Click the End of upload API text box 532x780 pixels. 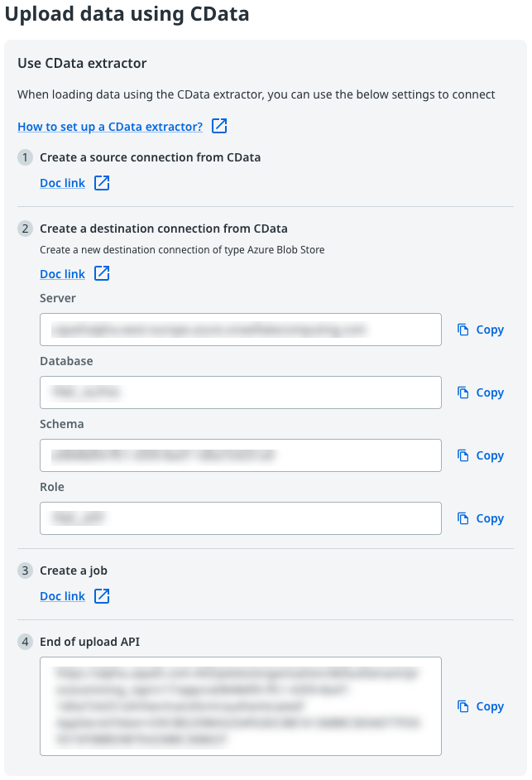(240, 705)
